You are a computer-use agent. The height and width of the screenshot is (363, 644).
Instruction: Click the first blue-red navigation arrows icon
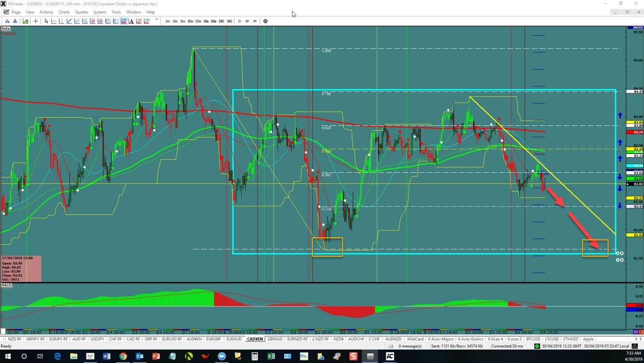7,21
